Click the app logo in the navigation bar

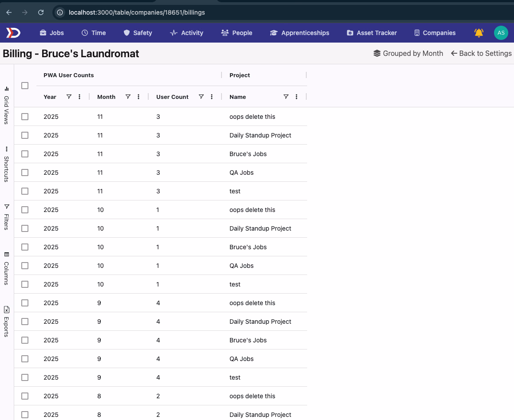[13, 33]
